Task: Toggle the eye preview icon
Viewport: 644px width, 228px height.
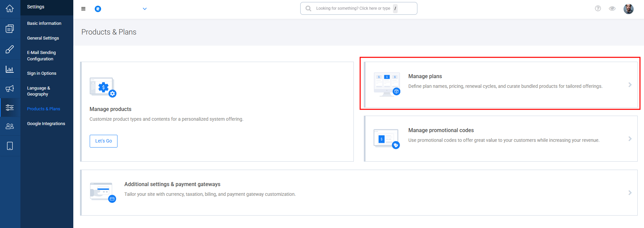Action: pos(612,8)
